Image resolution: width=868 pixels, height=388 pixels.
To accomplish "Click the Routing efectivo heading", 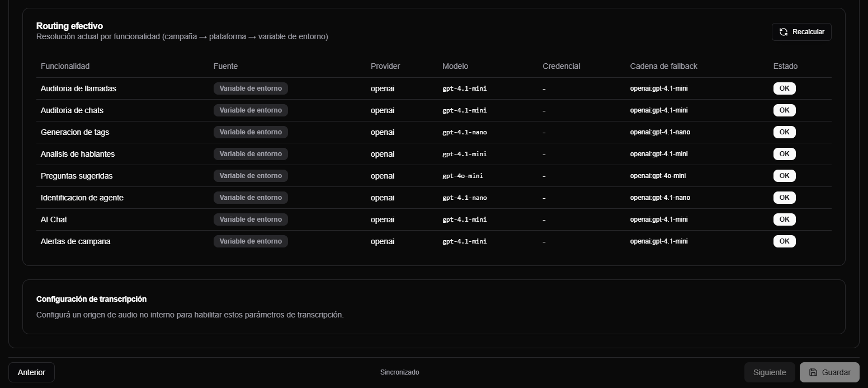I will [x=69, y=26].
